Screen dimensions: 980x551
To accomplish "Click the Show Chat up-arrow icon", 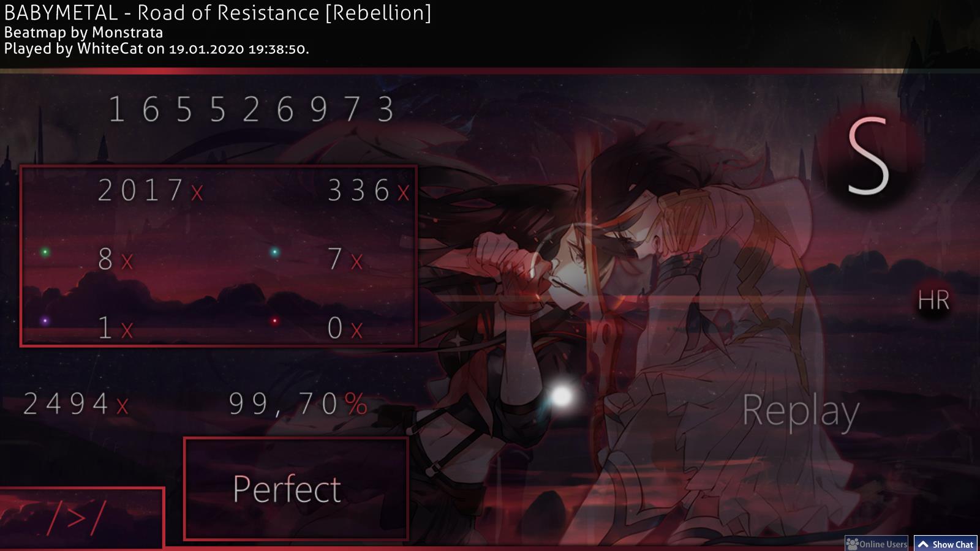I will (x=924, y=544).
